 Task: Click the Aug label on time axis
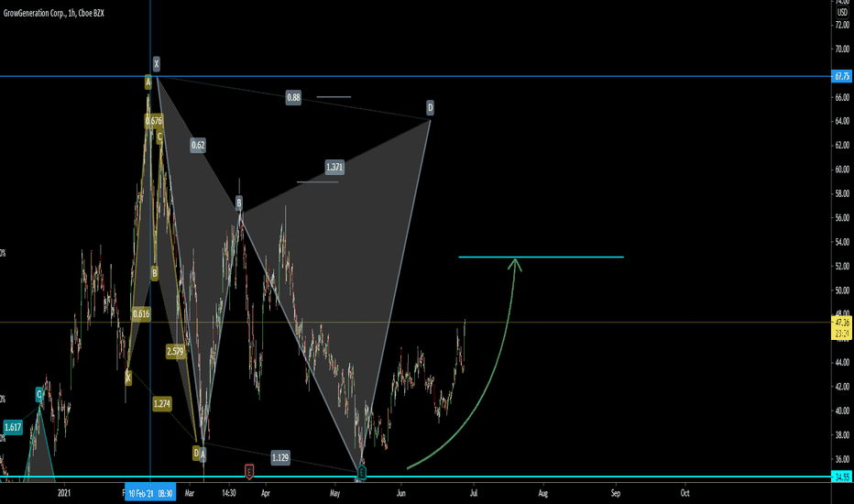(543, 493)
